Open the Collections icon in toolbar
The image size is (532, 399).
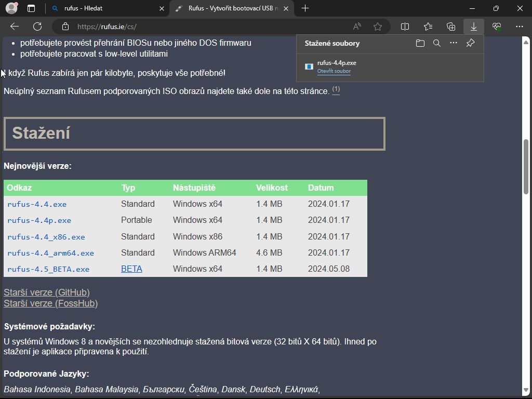[451, 26]
